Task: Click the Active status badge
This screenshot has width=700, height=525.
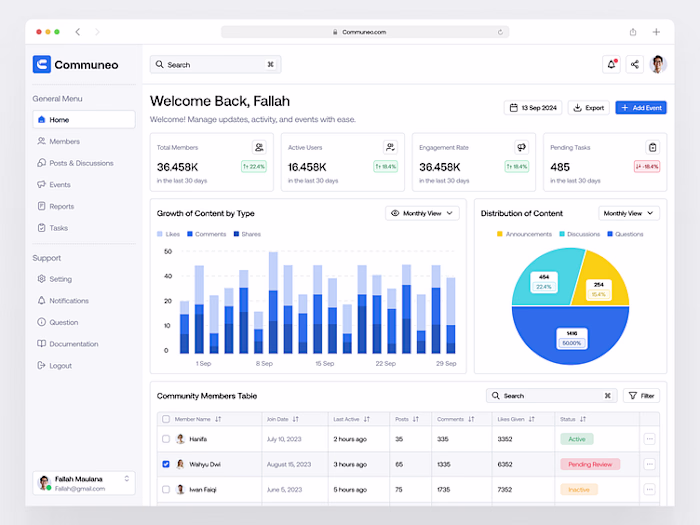Action: click(577, 439)
